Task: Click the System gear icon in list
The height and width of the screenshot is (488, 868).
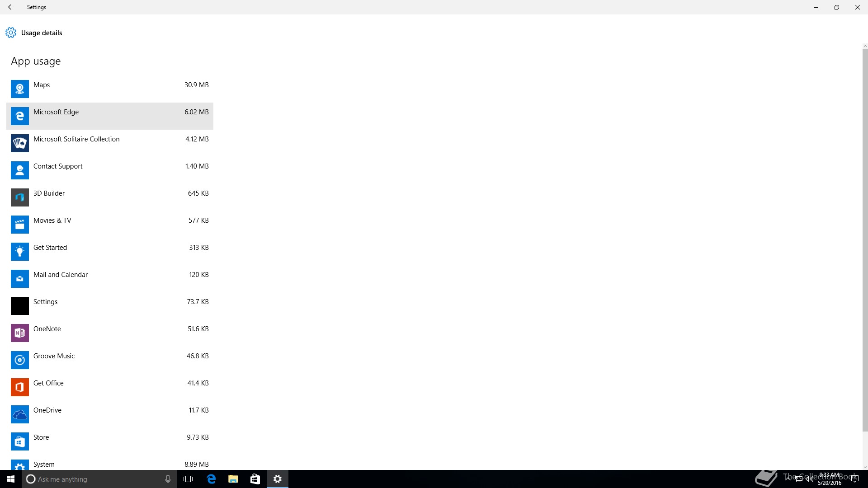Action: [20, 465]
